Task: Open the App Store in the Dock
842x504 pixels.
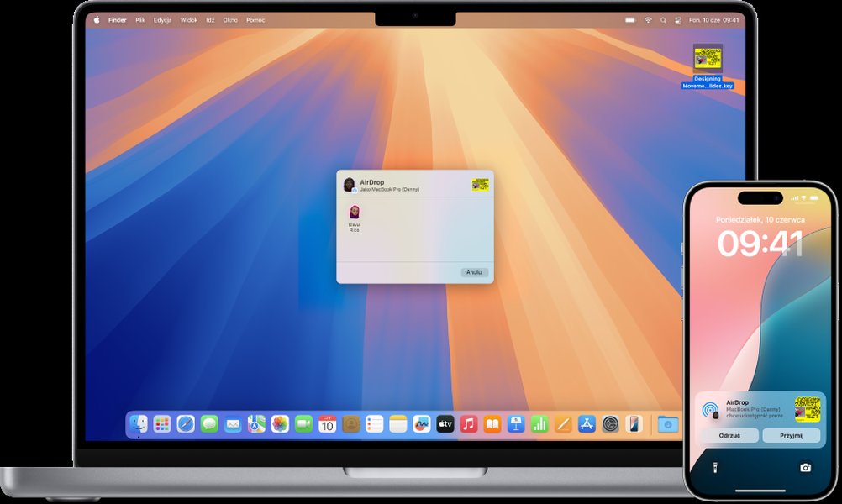Action: click(x=587, y=424)
